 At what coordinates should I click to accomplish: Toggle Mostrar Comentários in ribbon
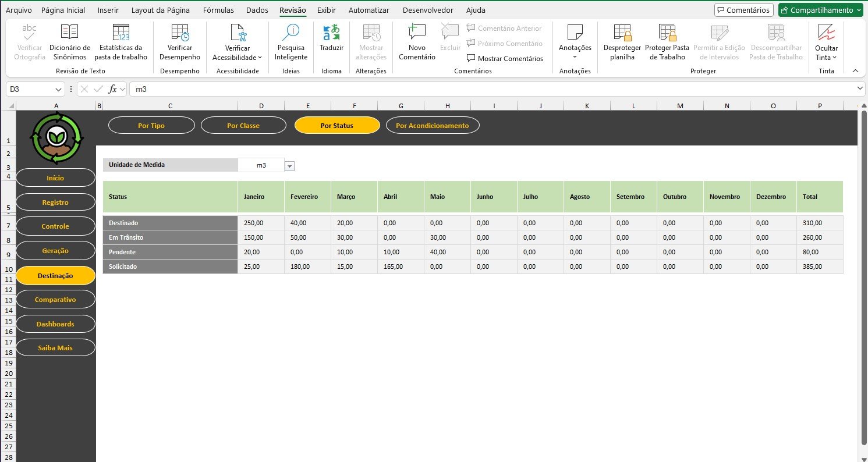504,58
